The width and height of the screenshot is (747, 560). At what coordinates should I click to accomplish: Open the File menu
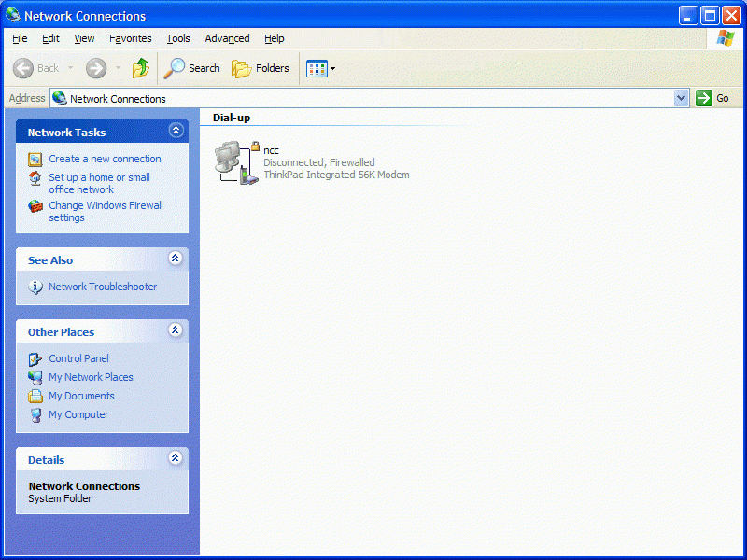[20, 38]
